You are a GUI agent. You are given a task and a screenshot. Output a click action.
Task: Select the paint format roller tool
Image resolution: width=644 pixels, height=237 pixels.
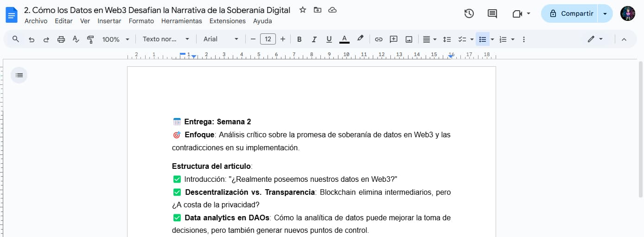(x=91, y=39)
